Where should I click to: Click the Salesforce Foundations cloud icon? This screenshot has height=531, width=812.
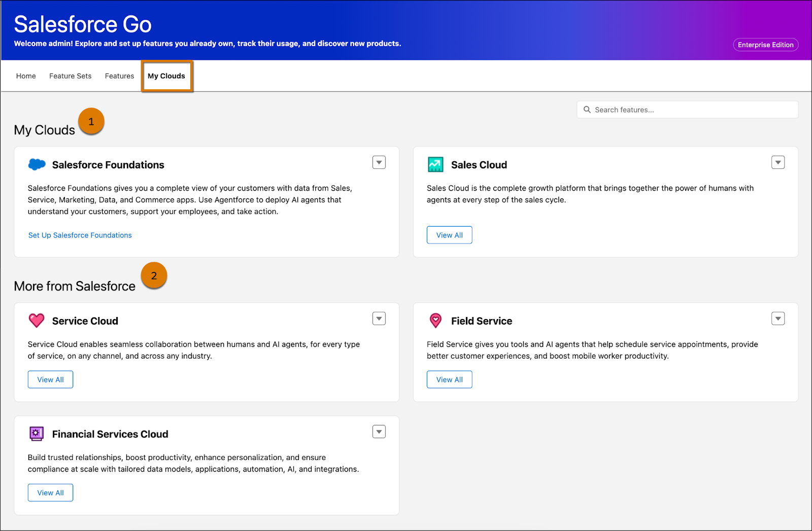[x=37, y=164]
